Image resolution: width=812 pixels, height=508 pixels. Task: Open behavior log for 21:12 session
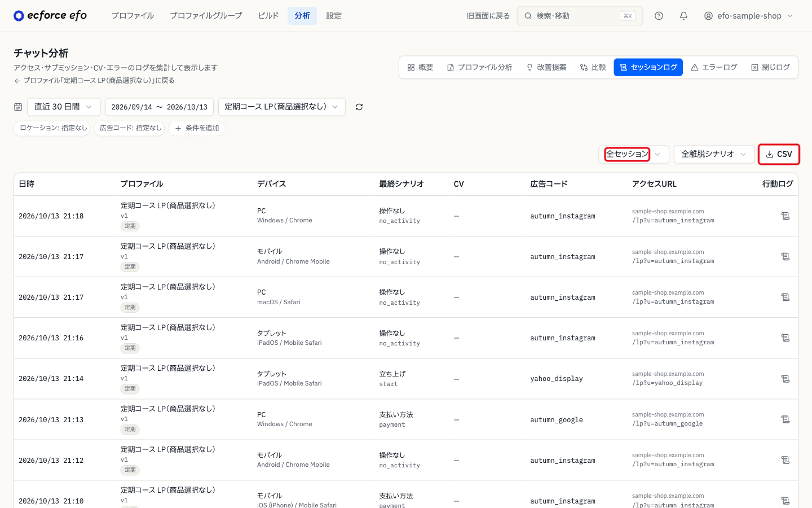(x=785, y=460)
